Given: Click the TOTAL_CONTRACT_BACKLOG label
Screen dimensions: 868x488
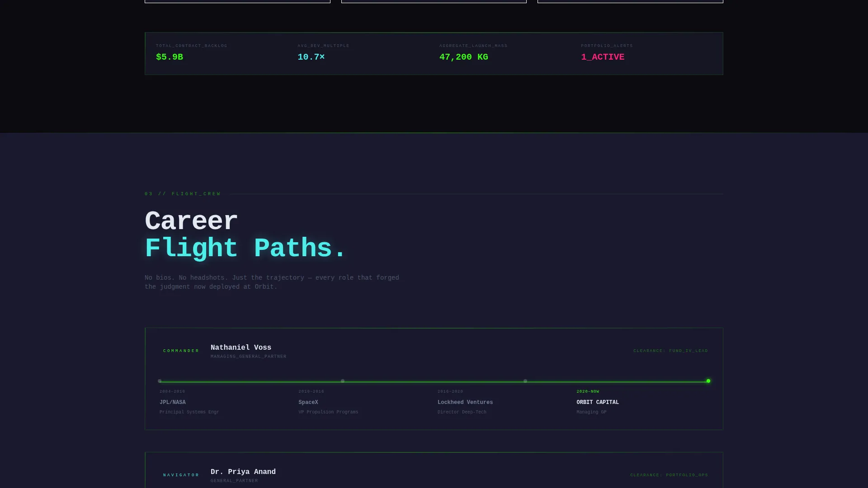Looking at the screenshot, I should [x=192, y=46].
